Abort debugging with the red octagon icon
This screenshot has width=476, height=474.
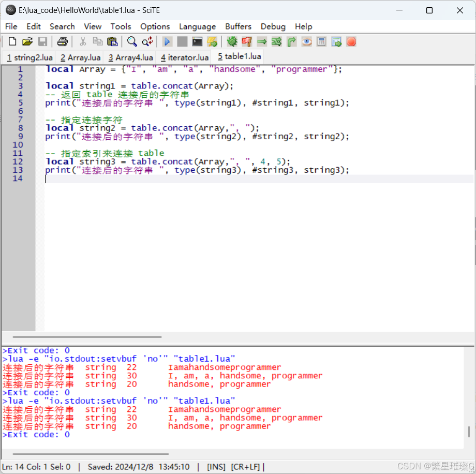[351, 41]
